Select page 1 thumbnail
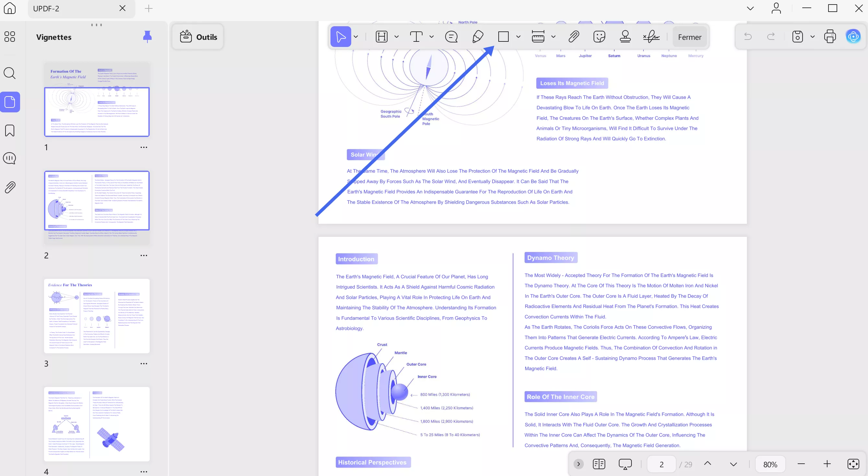 (97, 100)
